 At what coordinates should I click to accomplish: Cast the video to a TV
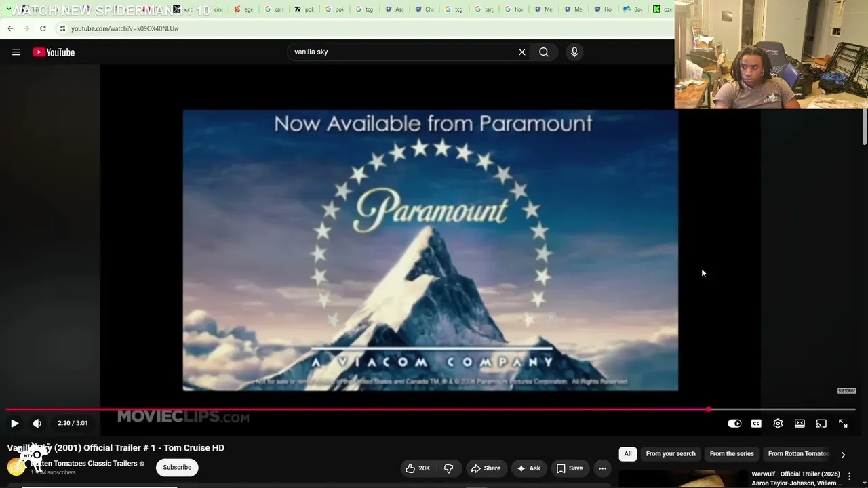[821, 423]
